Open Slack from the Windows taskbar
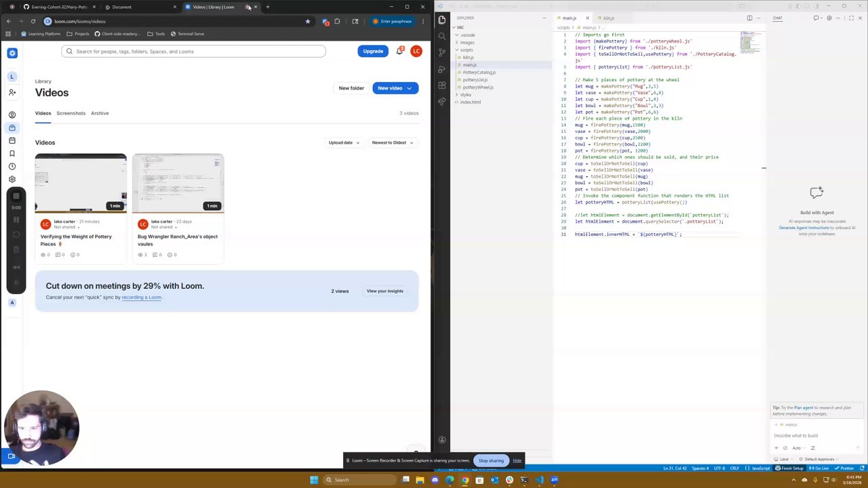Image resolution: width=868 pixels, height=488 pixels. point(509,480)
